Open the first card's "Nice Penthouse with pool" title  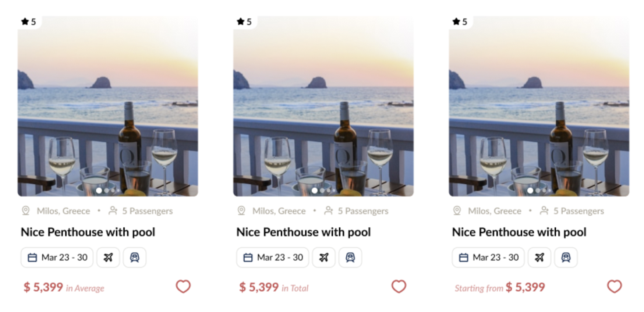click(88, 232)
